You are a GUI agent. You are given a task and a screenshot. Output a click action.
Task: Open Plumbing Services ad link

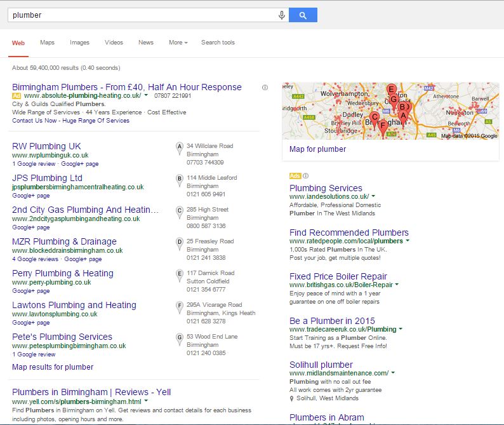pyautogui.click(x=326, y=188)
